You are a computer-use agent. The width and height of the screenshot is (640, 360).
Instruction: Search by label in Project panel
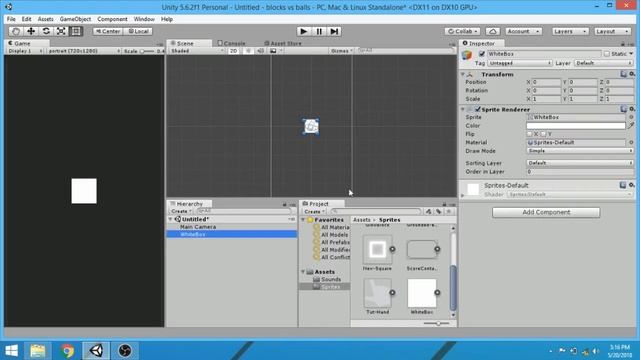pos(438,211)
